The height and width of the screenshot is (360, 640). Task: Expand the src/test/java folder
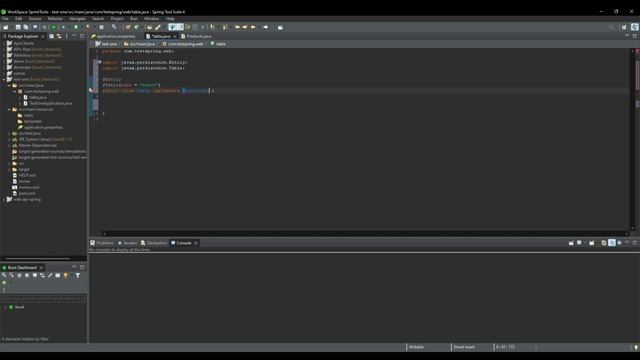[9, 133]
